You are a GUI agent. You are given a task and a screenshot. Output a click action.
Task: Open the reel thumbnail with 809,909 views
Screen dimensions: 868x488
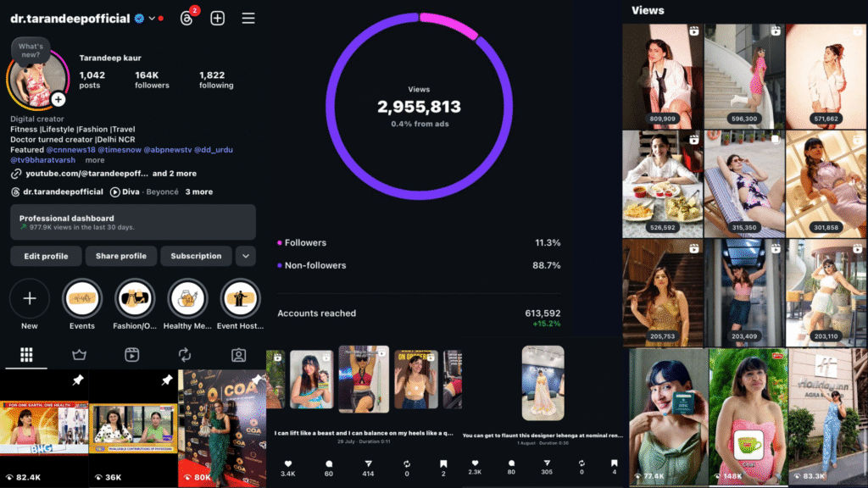[x=663, y=76]
